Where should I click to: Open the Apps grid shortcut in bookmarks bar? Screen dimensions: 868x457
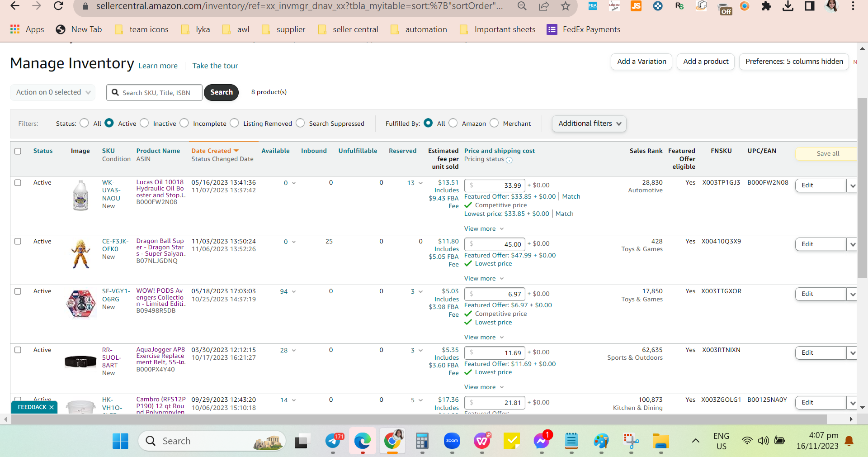[27, 29]
